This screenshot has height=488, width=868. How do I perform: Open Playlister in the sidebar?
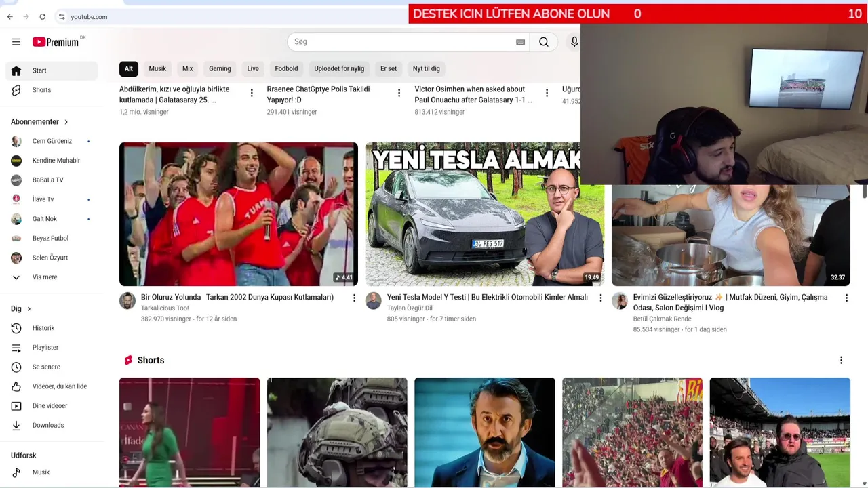52,348
